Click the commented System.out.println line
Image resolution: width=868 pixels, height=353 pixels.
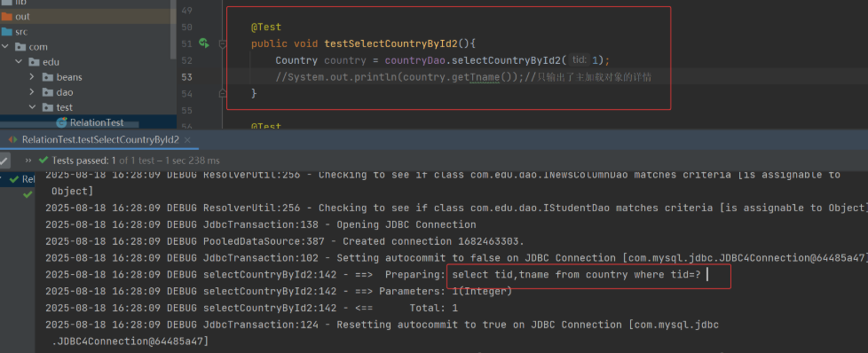[x=463, y=77]
